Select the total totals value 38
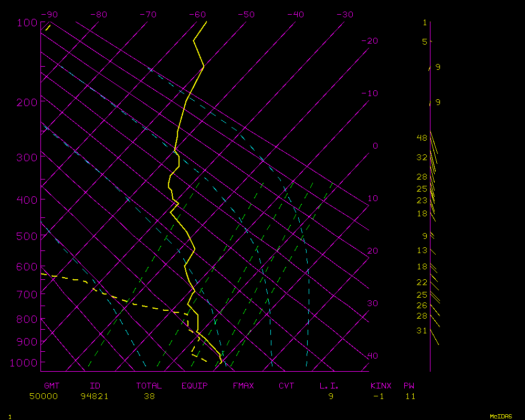 point(149,396)
